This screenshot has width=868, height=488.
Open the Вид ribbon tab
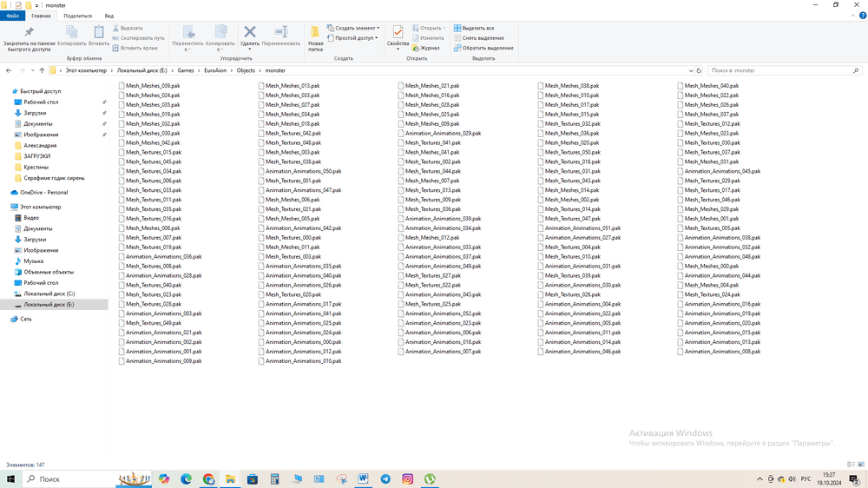pos(108,16)
